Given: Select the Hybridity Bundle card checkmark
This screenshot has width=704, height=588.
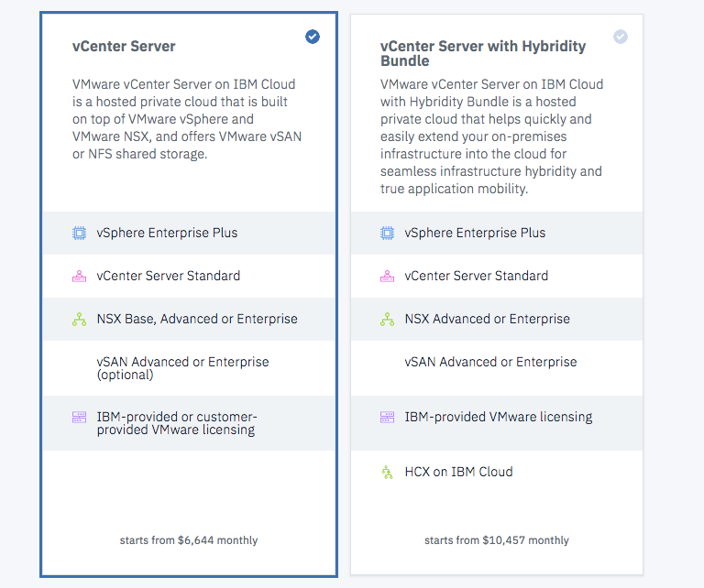Looking at the screenshot, I should [621, 37].
